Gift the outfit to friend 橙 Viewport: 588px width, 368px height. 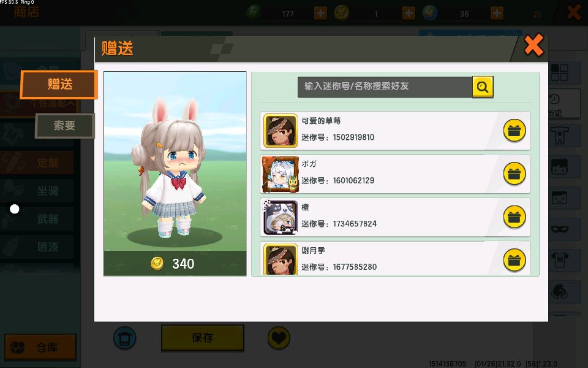pos(514,217)
